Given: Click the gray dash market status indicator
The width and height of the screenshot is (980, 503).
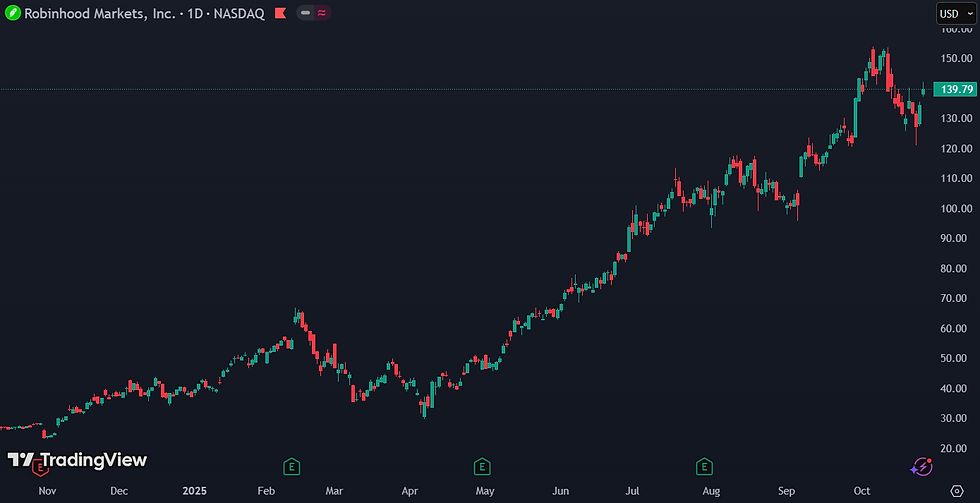Looking at the screenshot, I should 305,13.
